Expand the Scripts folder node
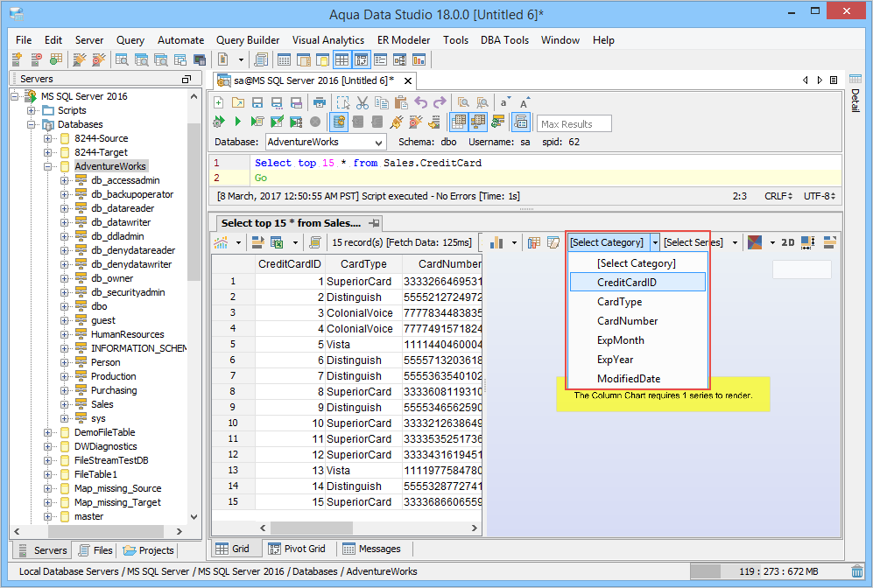The height and width of the screenshot is (588, 873). pos(32,110)
